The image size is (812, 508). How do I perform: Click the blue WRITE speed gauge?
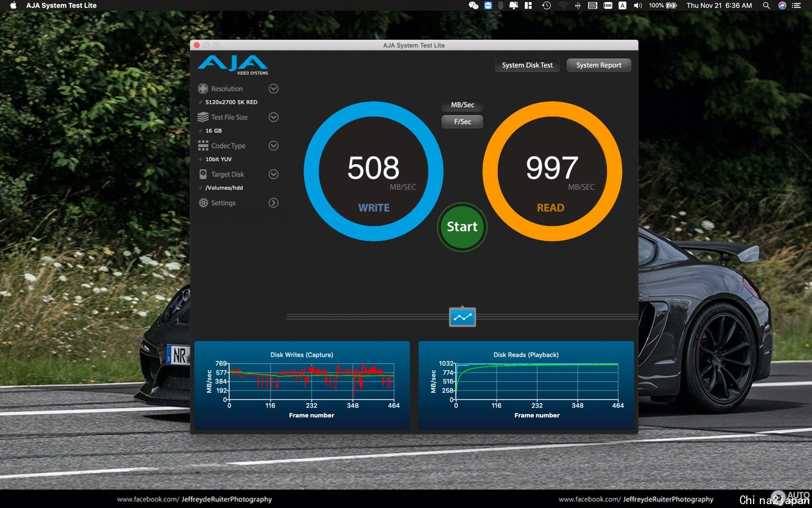374,171
